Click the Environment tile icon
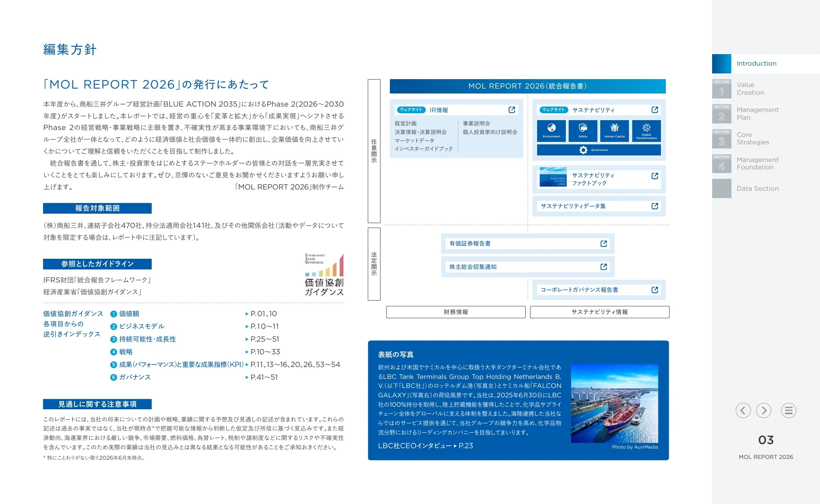Image resolution: width=820 pixels, height=504 pixels. [x=551, y=131]
